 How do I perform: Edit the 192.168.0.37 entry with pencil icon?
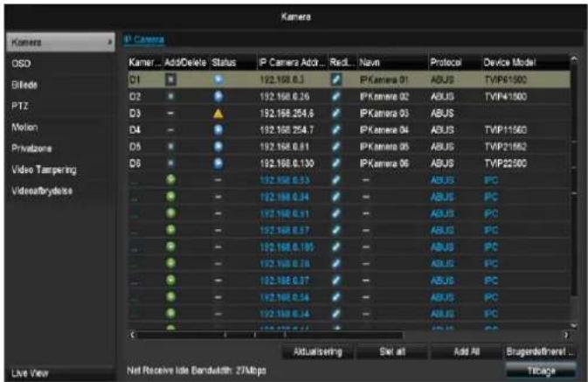click(x=336, y=280)
